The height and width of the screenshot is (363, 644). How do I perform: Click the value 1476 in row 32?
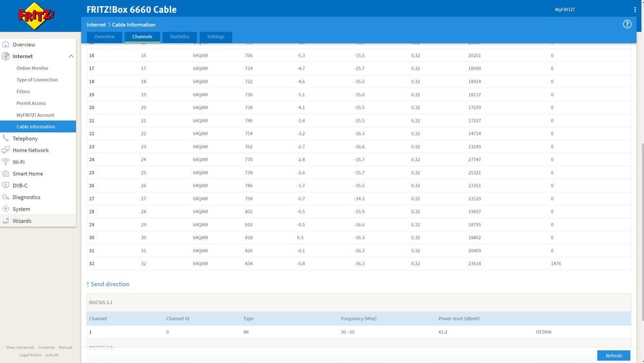556,264
